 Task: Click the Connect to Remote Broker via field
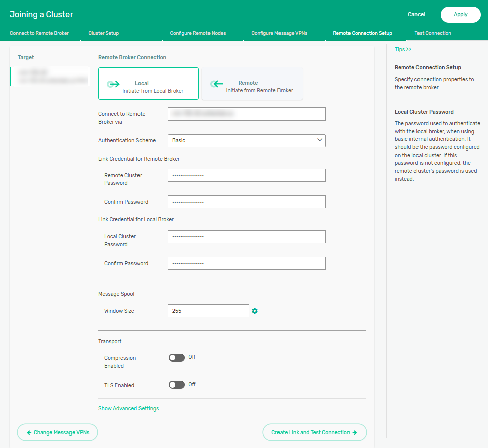(x=246, y=114)
